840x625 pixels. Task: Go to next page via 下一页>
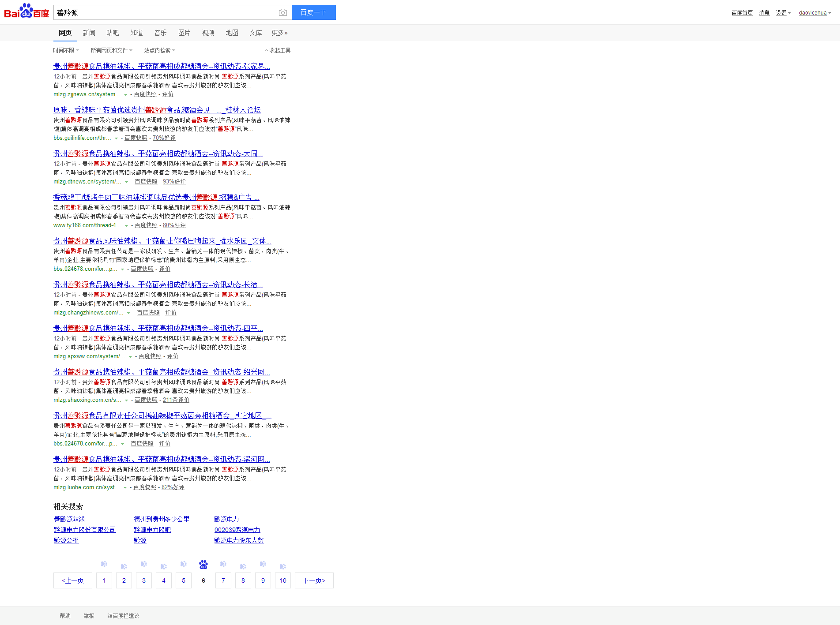(314, 580)
